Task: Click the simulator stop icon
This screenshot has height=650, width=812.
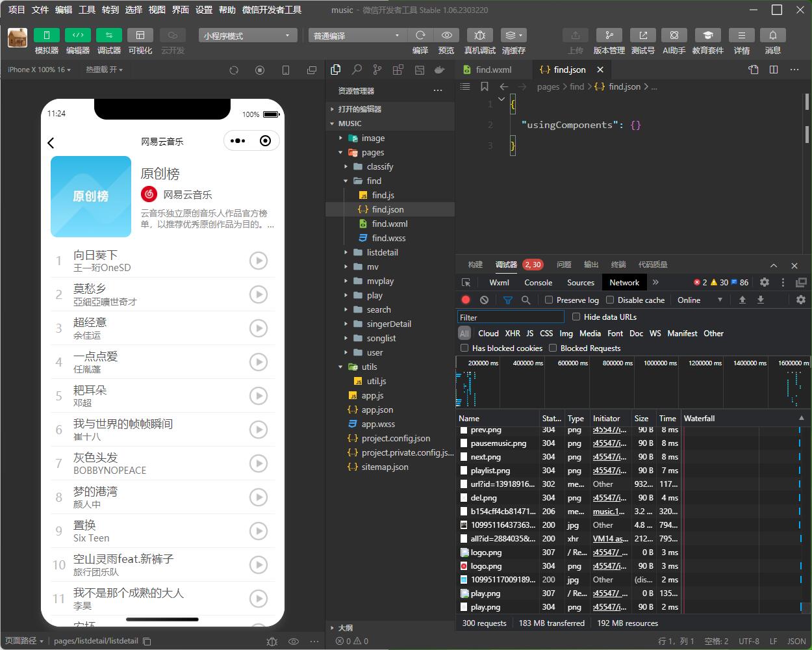Action: tap(260, 70)
